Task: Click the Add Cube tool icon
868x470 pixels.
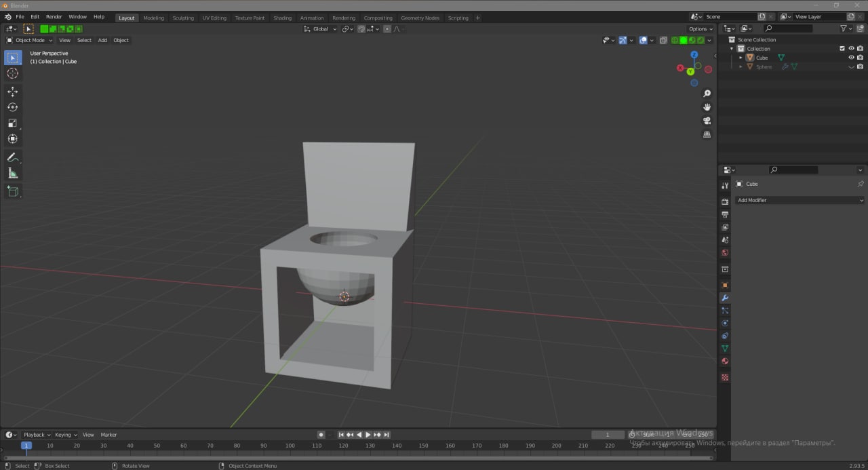Action: point(12,191)
